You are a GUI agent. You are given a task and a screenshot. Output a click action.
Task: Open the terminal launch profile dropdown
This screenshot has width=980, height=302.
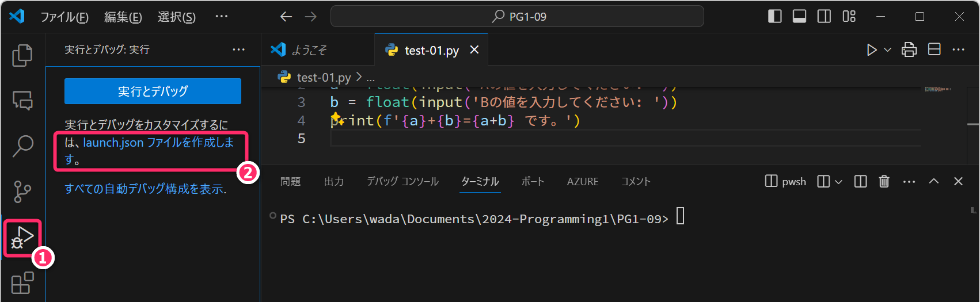coord(838,182)
